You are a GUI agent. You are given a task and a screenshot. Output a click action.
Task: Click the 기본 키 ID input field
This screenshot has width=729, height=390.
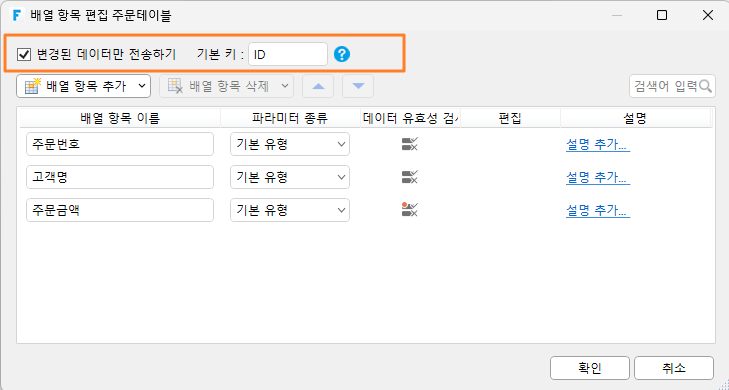pos(288,54)
